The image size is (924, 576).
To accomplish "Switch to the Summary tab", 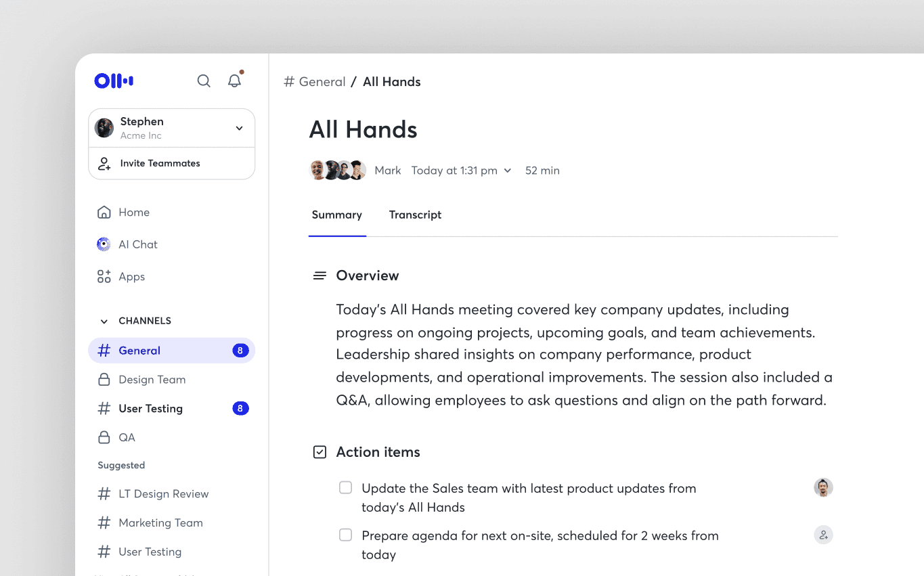I will coord(337,215).
